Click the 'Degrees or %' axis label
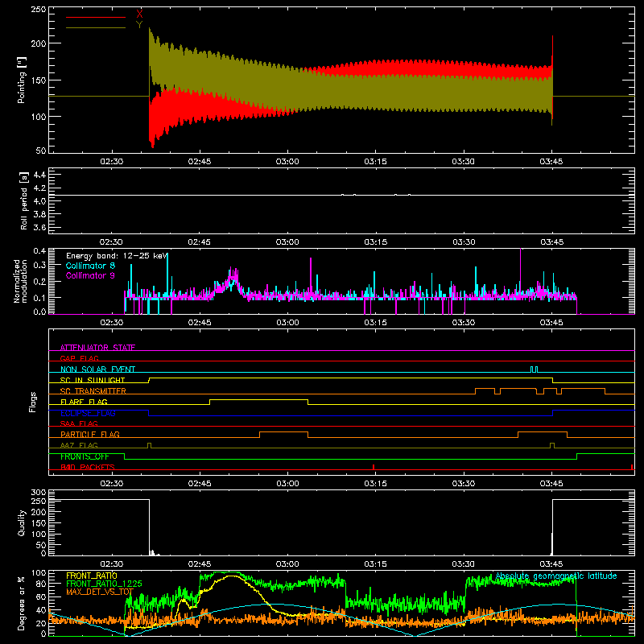Screen dimensions: 644x644 pyautogui.click(x=22, y=604)
